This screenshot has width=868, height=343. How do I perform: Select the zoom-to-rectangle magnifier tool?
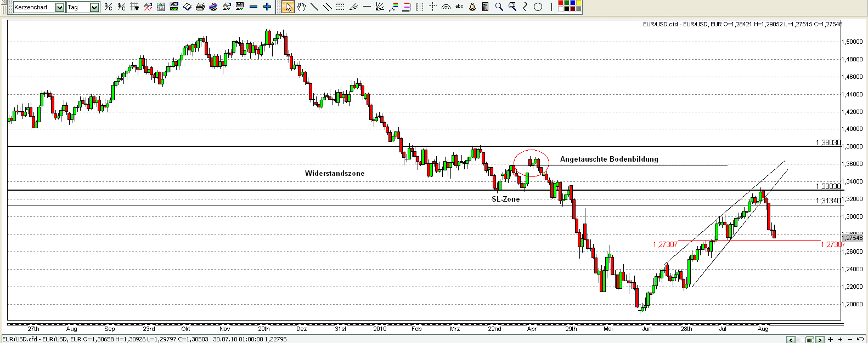[512, 7]
